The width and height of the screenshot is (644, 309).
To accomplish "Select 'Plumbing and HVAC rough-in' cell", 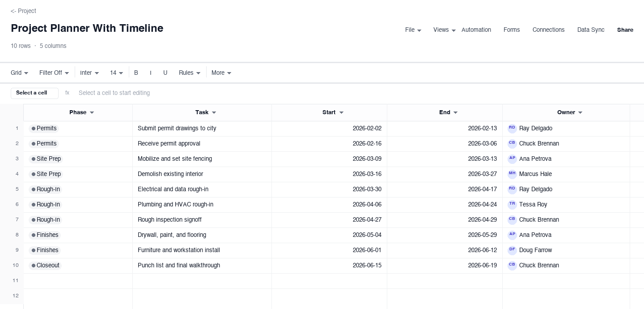I will click(x=202, y=205).
